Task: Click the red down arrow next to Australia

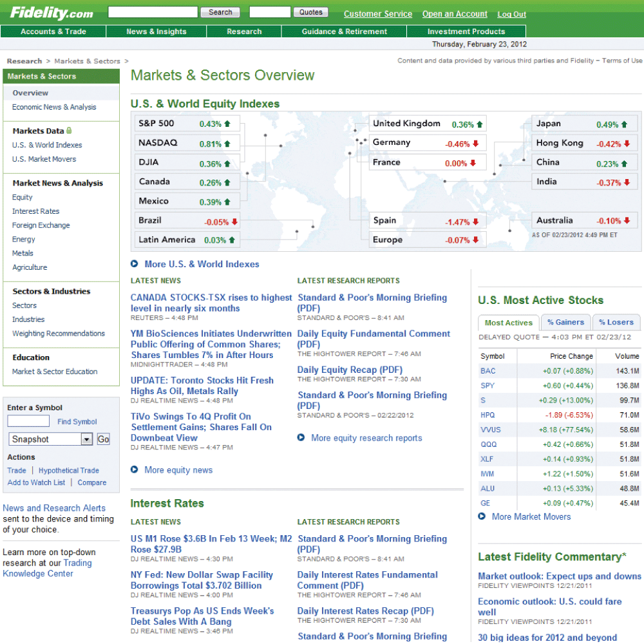Action: click(627, 220)
